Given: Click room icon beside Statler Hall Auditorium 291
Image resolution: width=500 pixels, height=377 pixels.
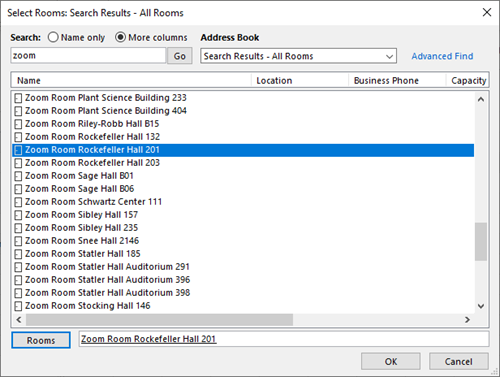Looking at the screenshot, I should tap(18, 267).
